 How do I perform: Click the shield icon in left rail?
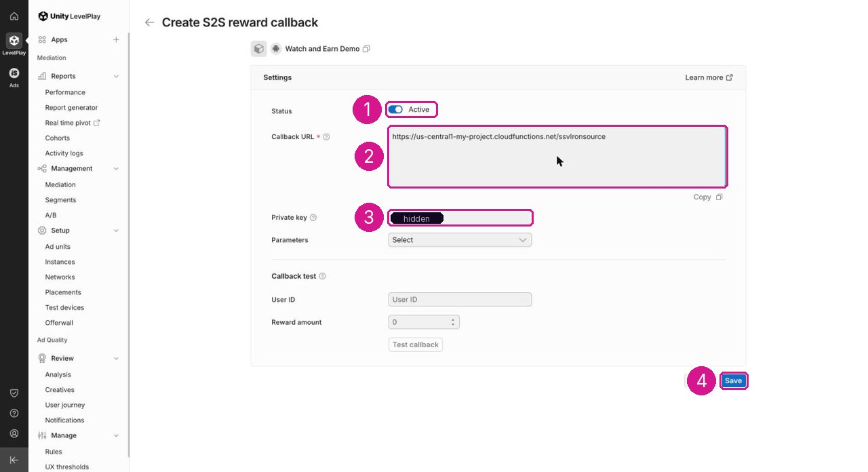[x=14, y=393]
